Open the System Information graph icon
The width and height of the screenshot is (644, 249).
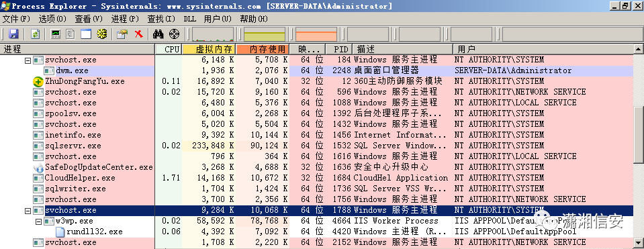tap(56, 34)
